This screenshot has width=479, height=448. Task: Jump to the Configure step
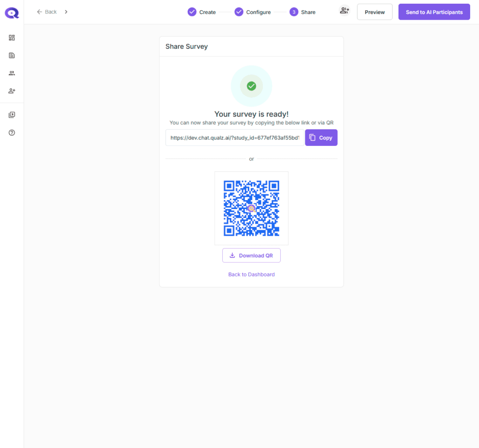(253, 12)
